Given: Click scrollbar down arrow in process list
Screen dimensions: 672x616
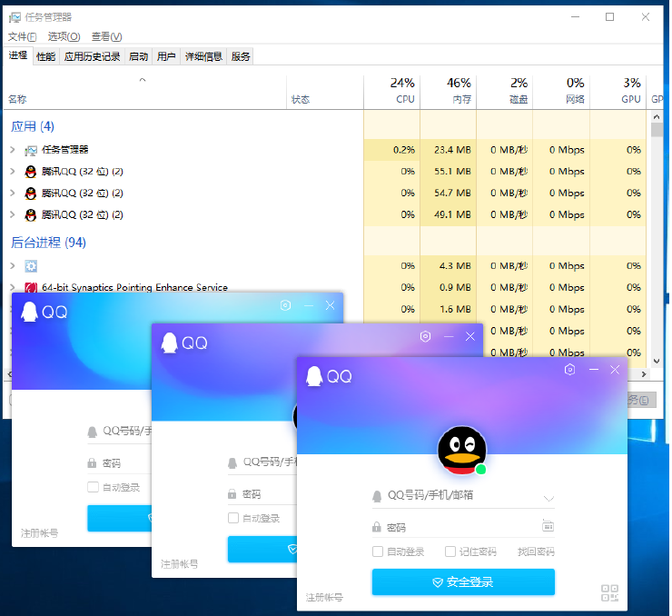Looking at the screenshot, I should (657, 361).
